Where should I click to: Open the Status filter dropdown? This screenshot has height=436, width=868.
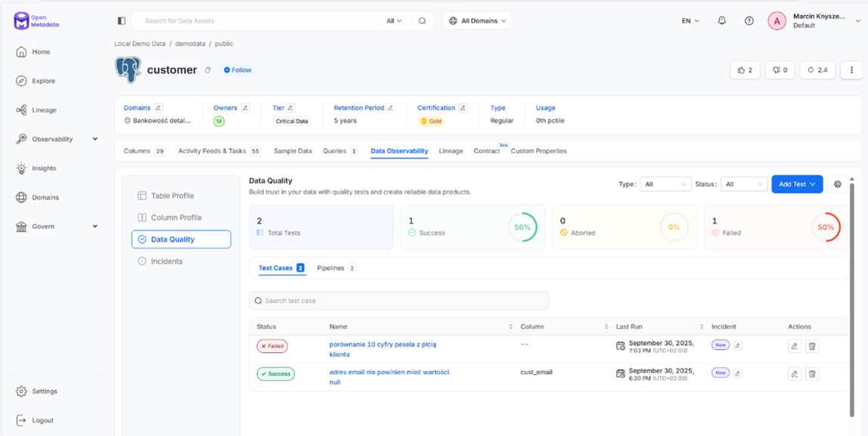pos(743,184)
